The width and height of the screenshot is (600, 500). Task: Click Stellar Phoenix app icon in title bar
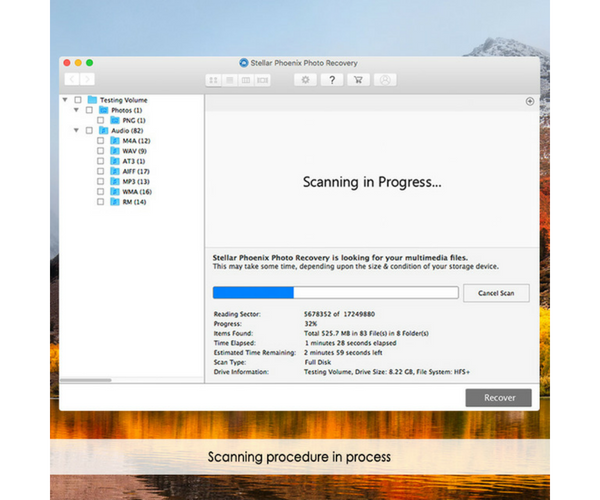(x=243, y=63)
